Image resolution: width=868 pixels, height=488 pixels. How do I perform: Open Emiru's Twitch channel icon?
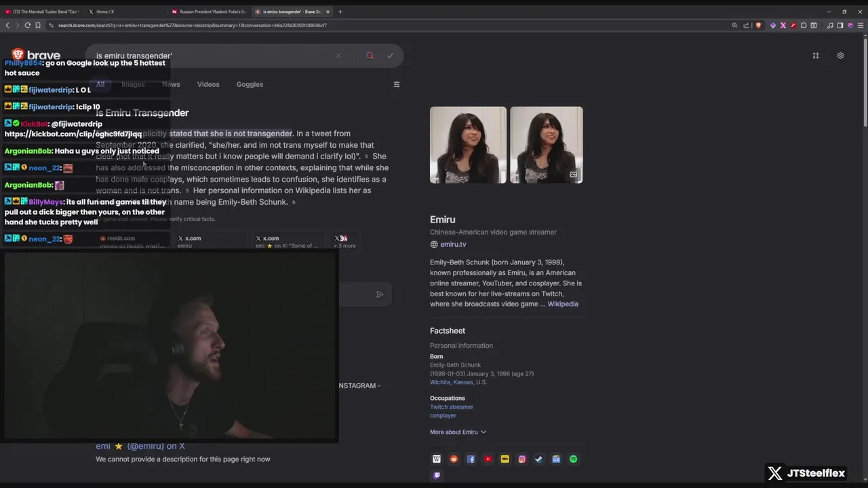coord(437,475)
